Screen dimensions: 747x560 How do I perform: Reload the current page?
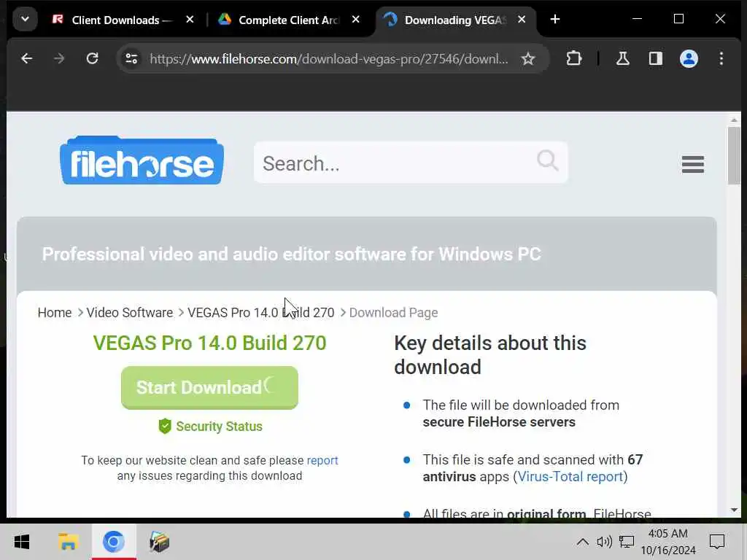click(x=92, y=58)
